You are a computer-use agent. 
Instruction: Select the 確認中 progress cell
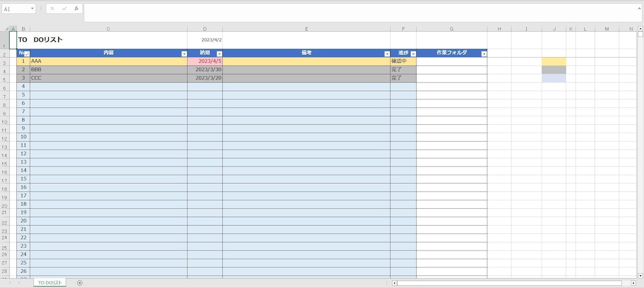(x=403, y=61)
